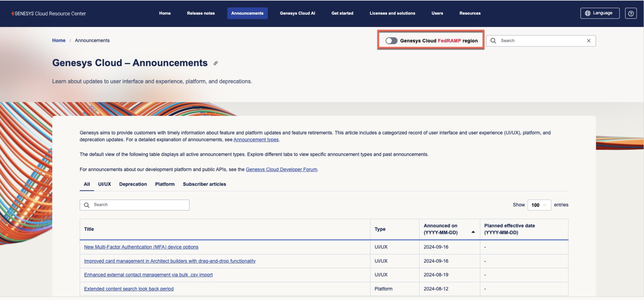Screen dimensions: 644x300
Task: Click the copy link icon beside page title
Action: 216,63
